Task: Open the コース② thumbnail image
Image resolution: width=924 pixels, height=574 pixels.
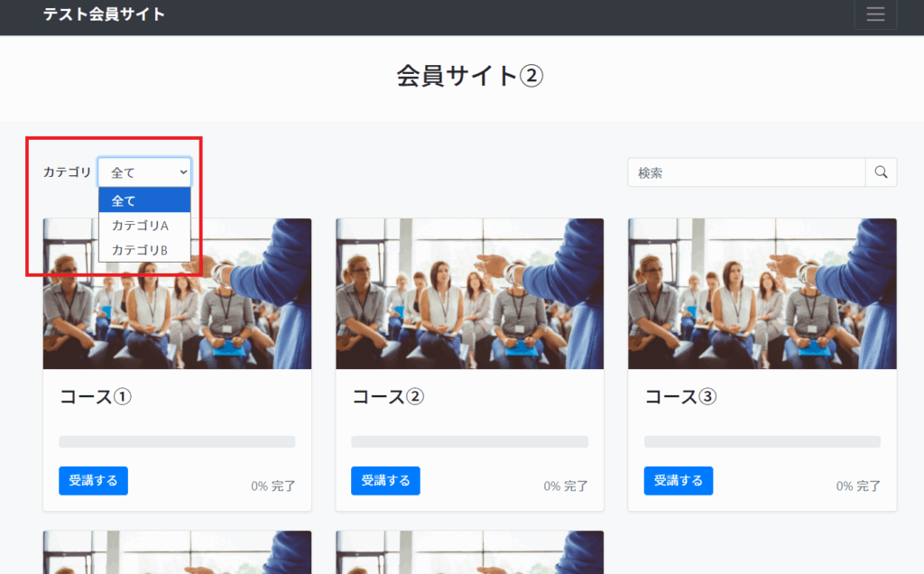Action: (x=469, y=293)
